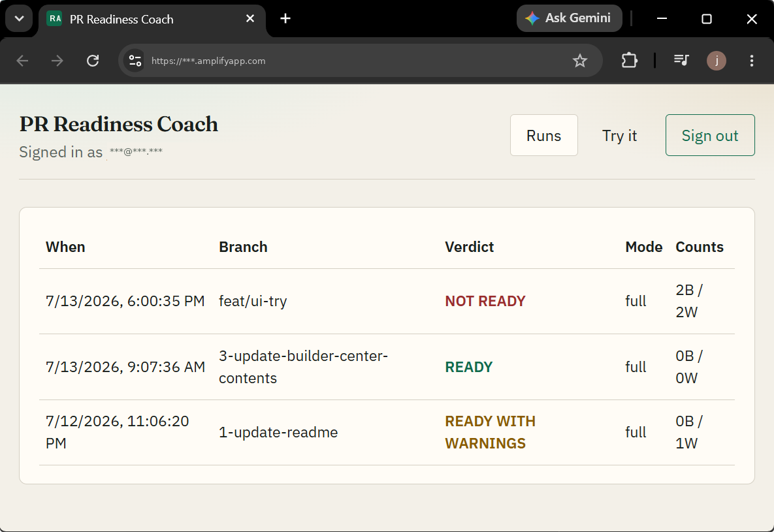This screenshot has width=774, height=532.
Task: Click the 2B / 2W counts cell
Action: [689, 301]
